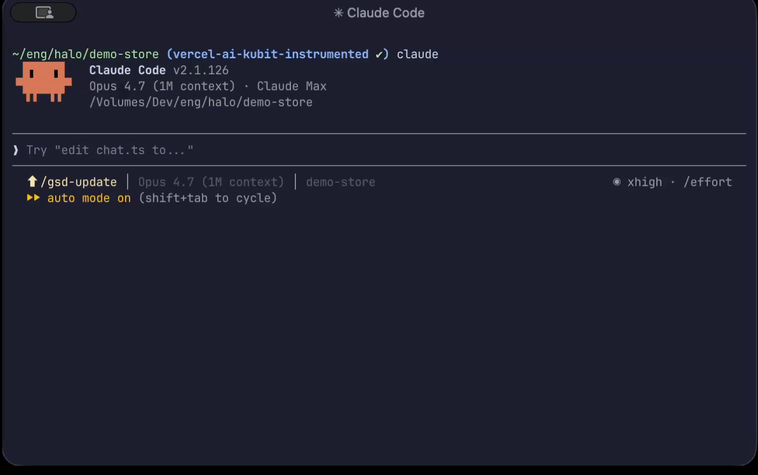The width and height of the screenshot is (758, 475).
Task: Click the typed claude command
Action: point(417,54)
